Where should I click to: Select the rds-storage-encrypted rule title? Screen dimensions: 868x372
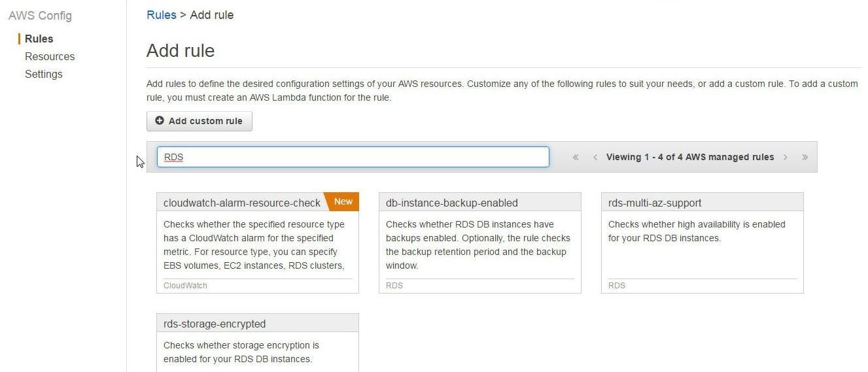pos(215,324)
